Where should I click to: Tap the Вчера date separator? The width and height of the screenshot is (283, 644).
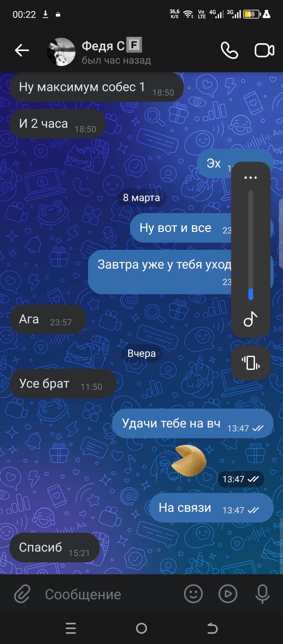click(141, 353)
